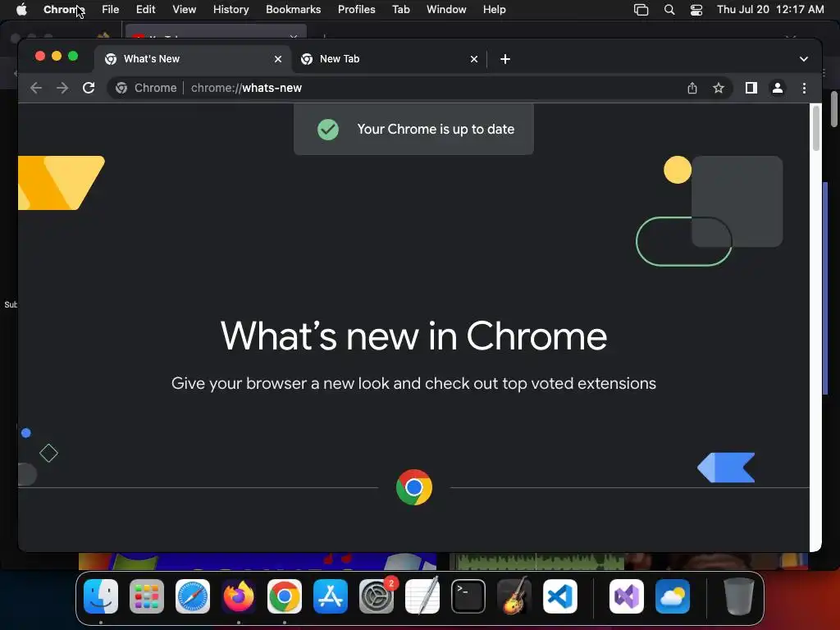Open a new tab with plus button
Screen dimensions: 840x630
(x=505, y=59)
